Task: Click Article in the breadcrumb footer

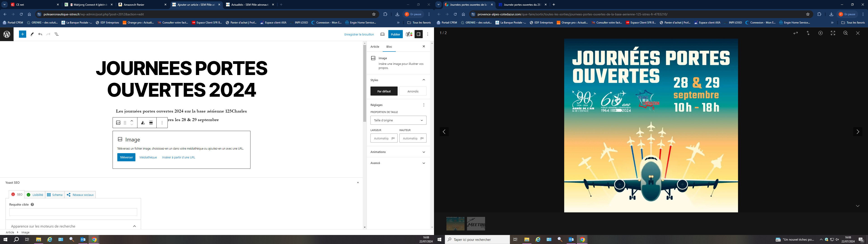Action: pos(10,232)
